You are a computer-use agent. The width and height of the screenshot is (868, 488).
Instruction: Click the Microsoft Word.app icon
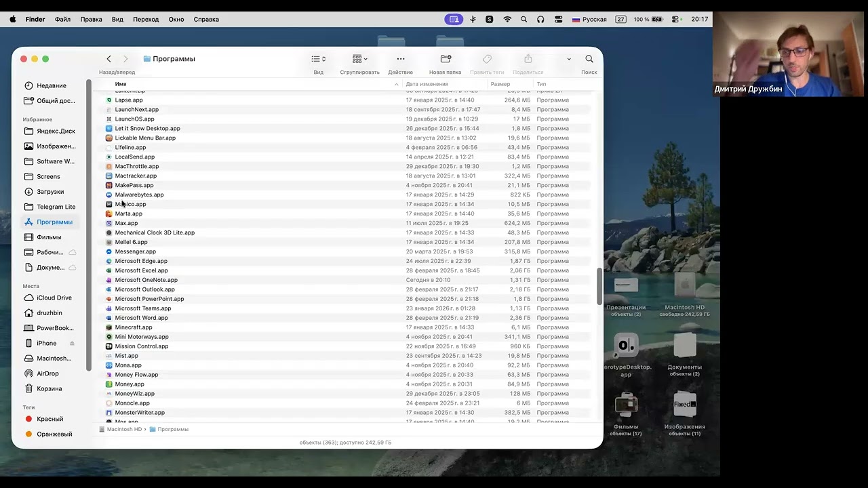click(x=108, y=318)
